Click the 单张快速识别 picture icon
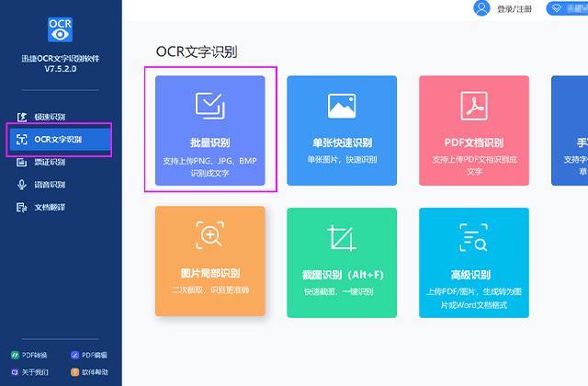Image resolution: width=588 pixels, height=386 pixels. click(342, 106)
